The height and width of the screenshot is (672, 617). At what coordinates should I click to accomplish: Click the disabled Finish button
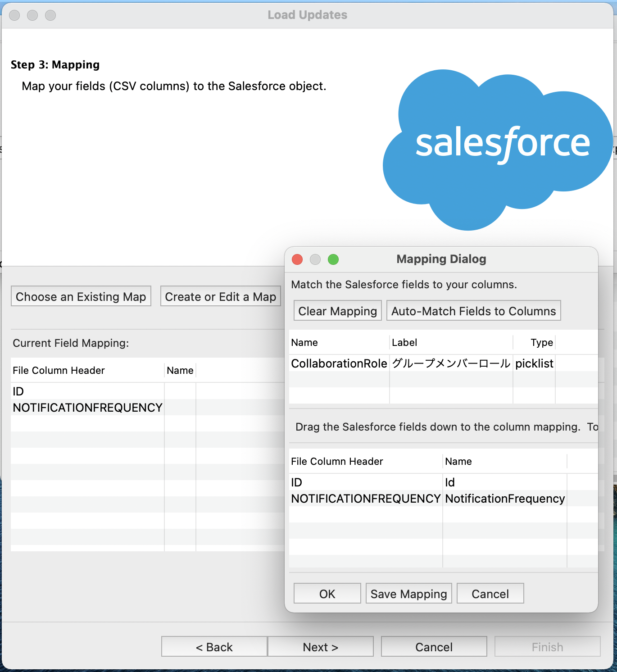(x=547, y=647)
